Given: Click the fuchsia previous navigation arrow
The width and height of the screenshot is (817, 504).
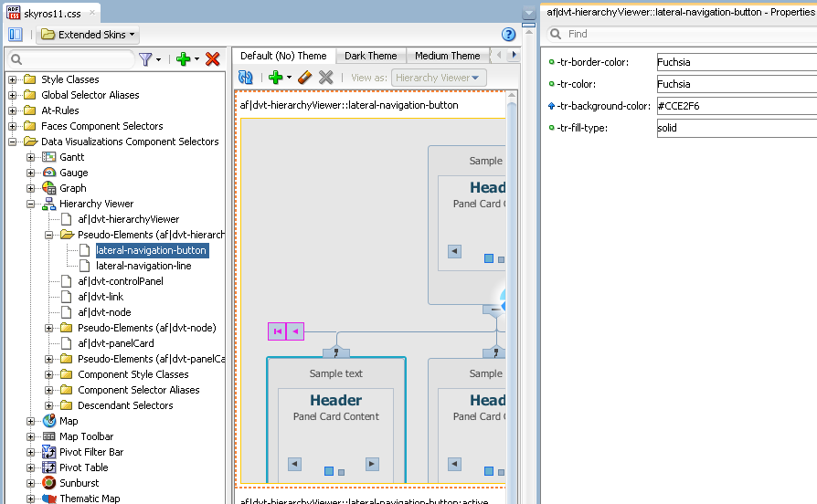Looking at the screenshot, I should coord(295,331).
